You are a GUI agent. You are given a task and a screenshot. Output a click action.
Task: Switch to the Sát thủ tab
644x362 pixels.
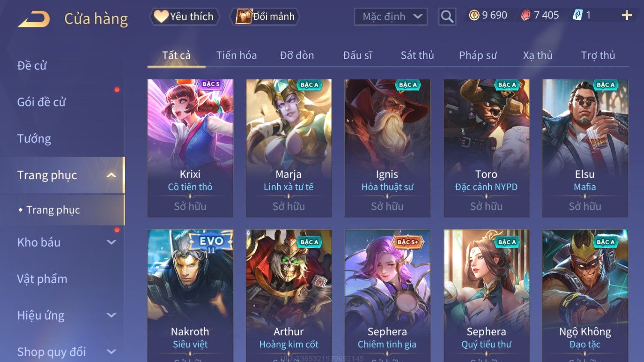[417, 55]
